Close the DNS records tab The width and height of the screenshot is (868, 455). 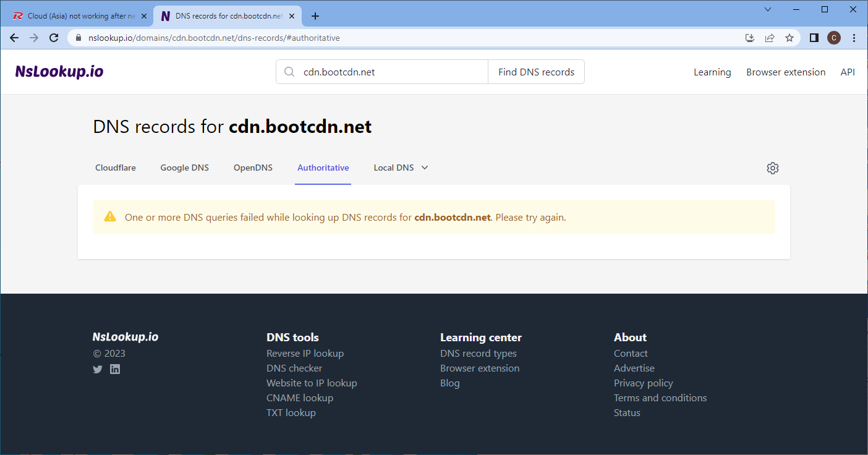tap(292, 16)
